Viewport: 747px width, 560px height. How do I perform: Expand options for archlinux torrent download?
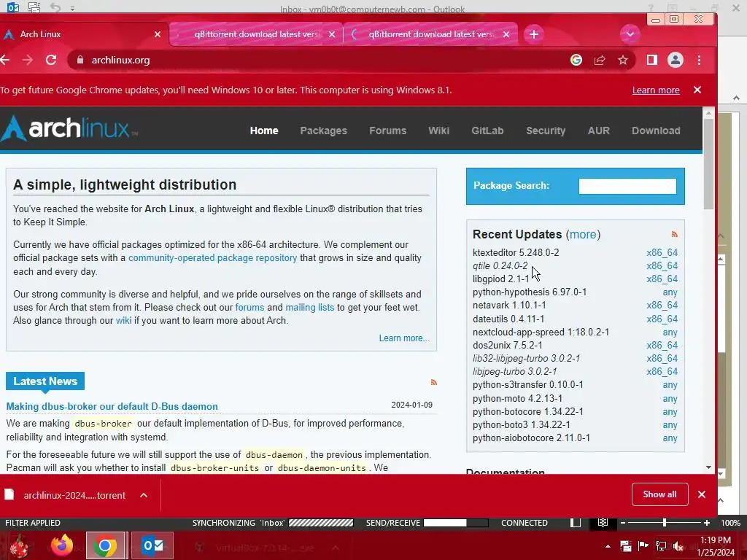[144, 495]
